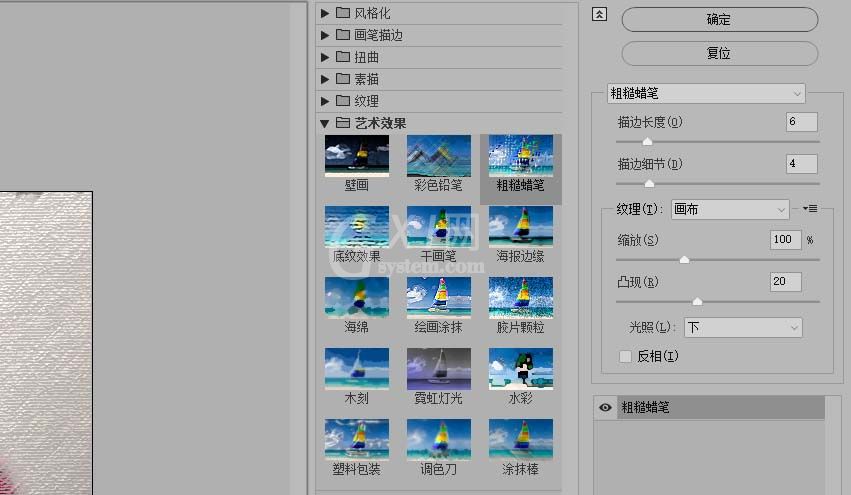Apply the 绘画涂抹 filter thumbnail

point(439,298)
